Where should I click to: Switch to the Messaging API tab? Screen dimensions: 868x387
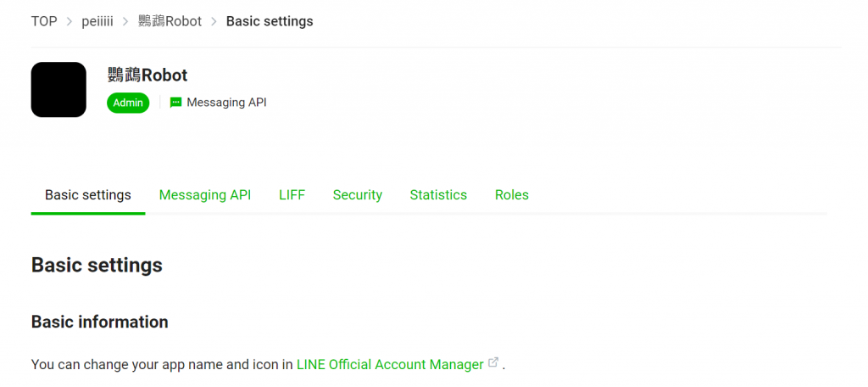pyautogui.click(x=205, y=195)
